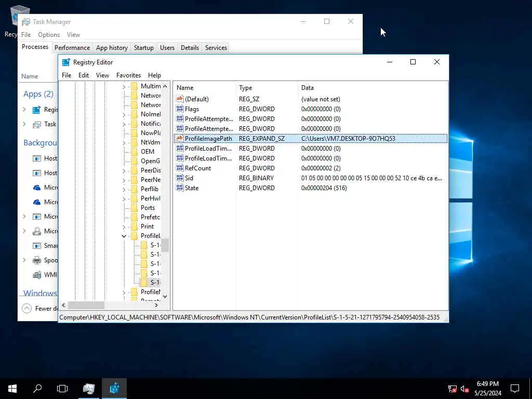
Task: Switch to the Details tab
Action: tap(190, 47)
